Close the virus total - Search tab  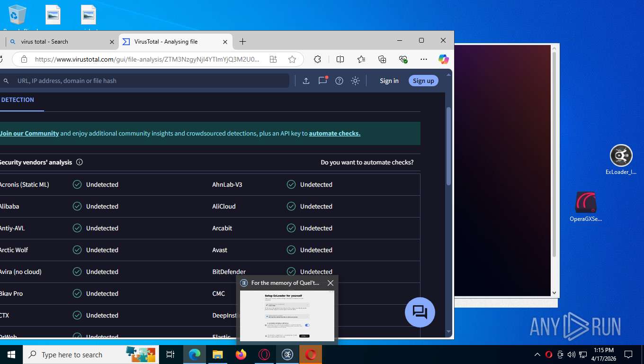[112, 42]
